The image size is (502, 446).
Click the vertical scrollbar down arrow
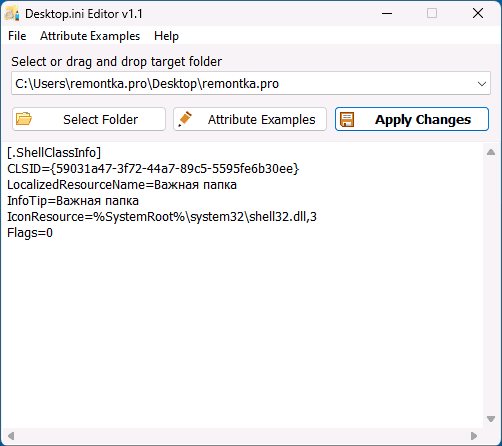[x=491, y=419]
